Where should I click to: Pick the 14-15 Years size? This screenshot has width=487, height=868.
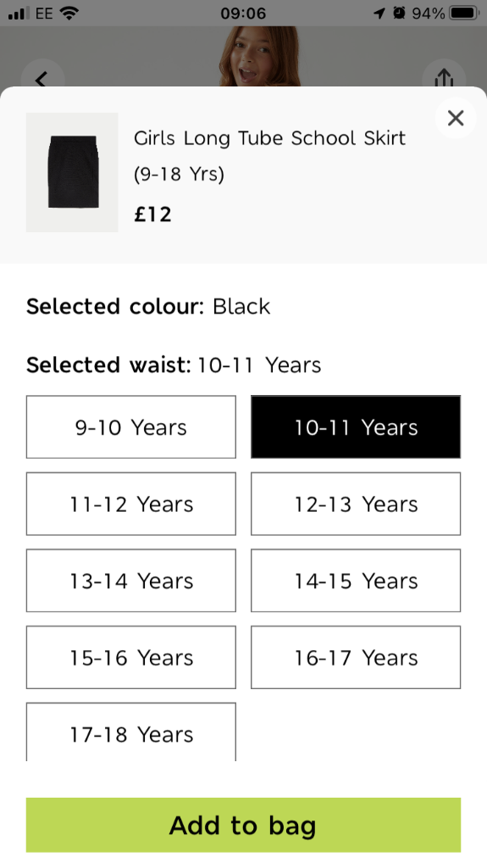pos(356,581)
